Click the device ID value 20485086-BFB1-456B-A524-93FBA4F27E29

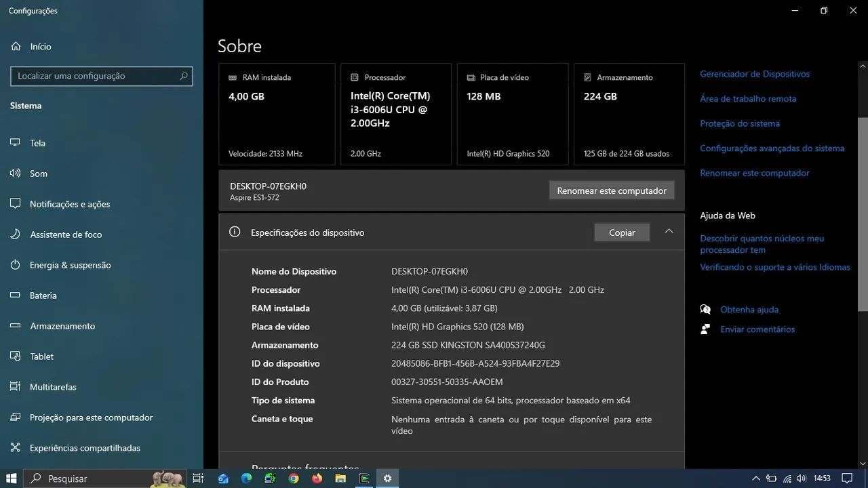[x=475, y=363]
